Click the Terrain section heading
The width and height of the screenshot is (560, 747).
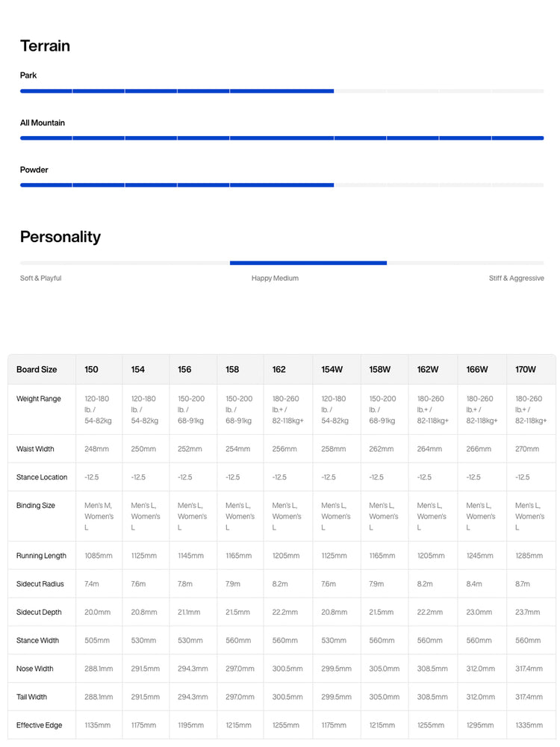click(x=45, y=46)
